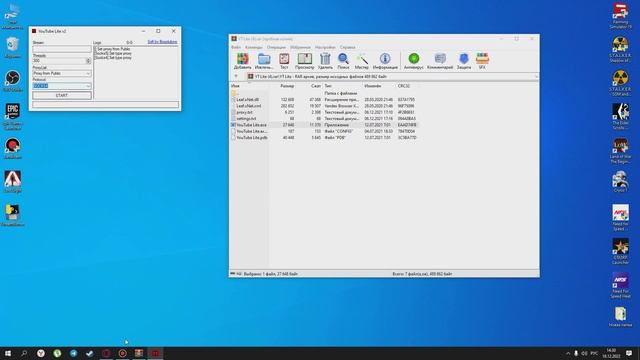
Task: Open the ProxyList 'Proxy from Public' dropdown
Action: point(62,73)
